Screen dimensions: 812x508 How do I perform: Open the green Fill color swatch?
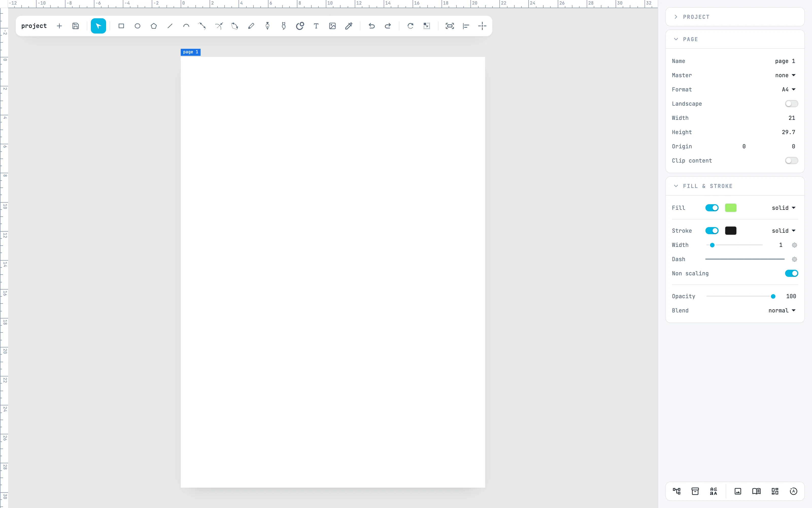tap(731, 208)
